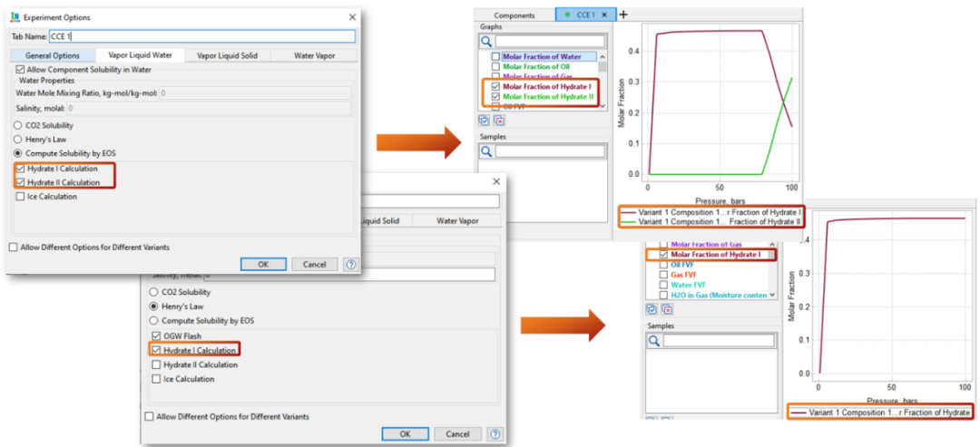This screenshot has height=447, width=980.
Task: Click Samples search field below Gas FVF list
Action: [718, 340]
